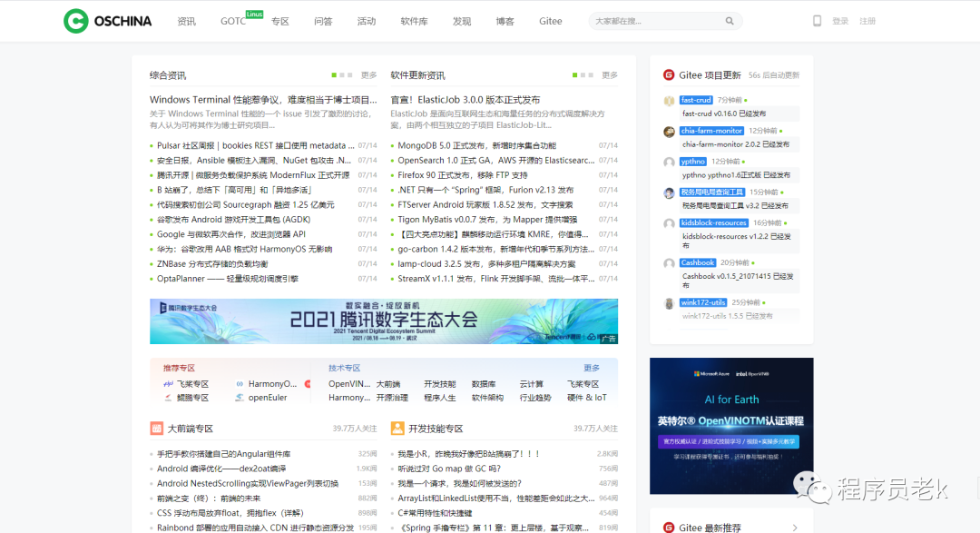
Task: Click the Gitee logo beside 项目更新
Action: [668, 75]
